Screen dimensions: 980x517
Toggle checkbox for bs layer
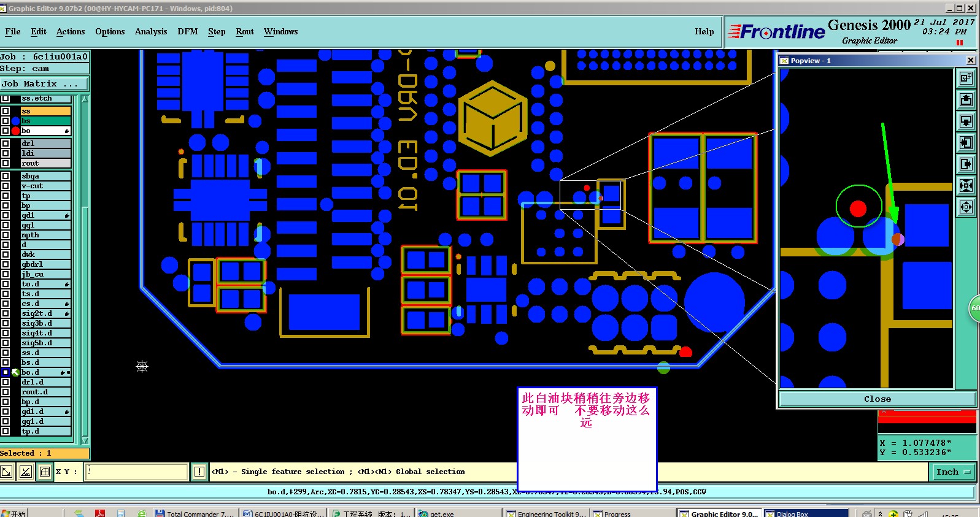pos(6,121)
